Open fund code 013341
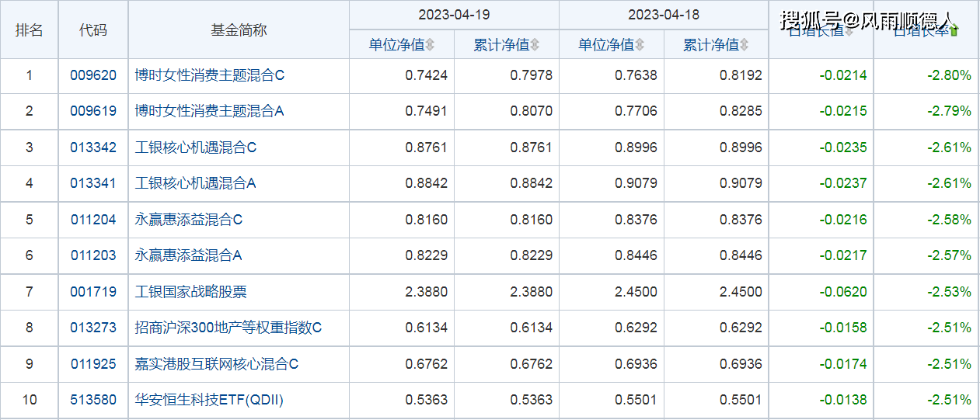 click(93, 183)
